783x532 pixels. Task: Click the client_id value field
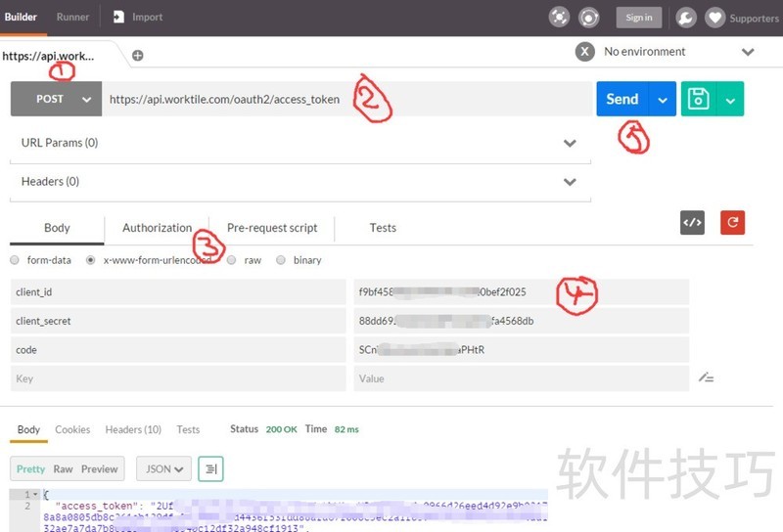522,292
